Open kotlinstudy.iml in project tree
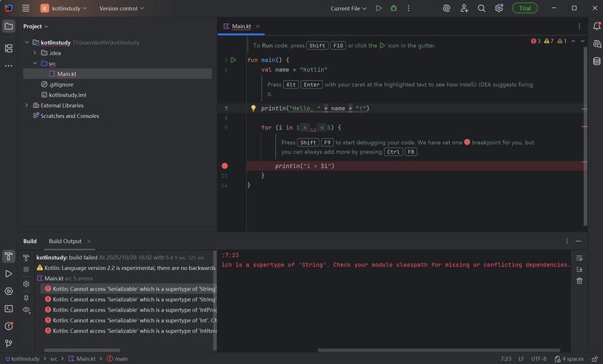 click(x=67, y=95)
